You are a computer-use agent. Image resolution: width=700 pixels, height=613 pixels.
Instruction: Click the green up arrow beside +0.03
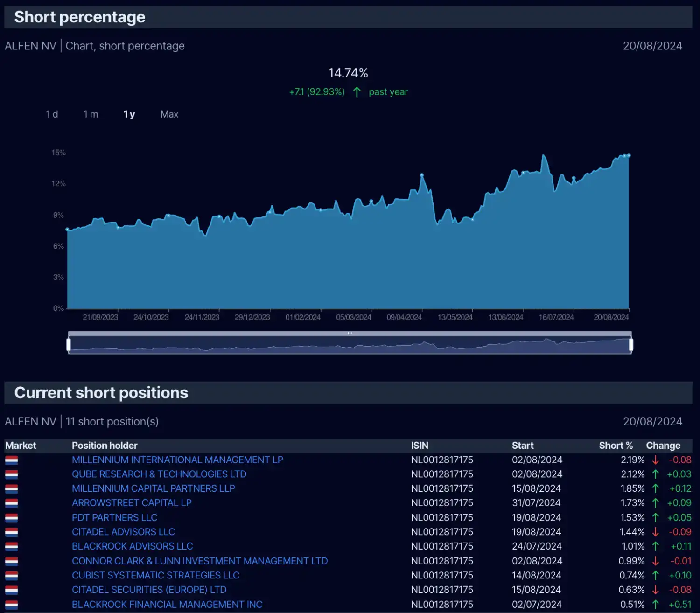(x=656, y=474)
